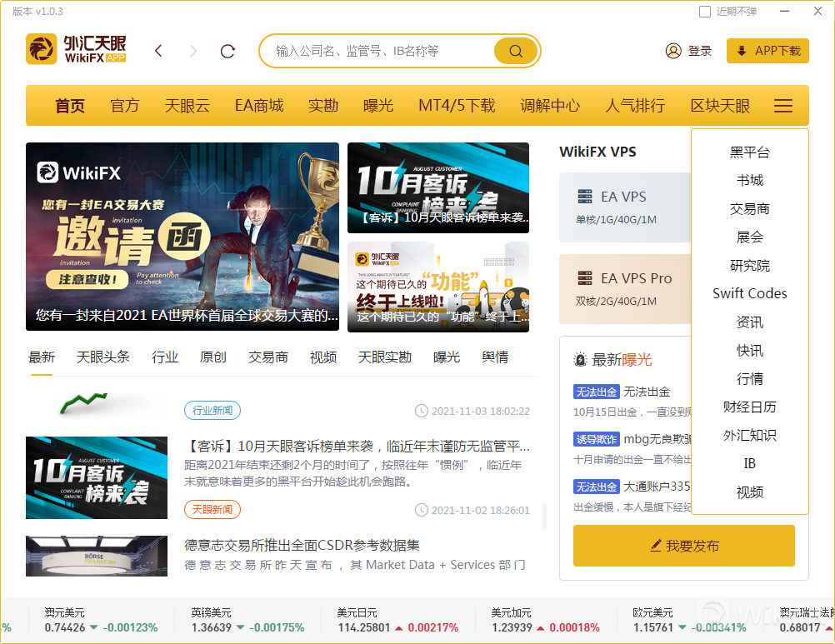Refresh the page with reload icon
Screen dimensions: 835x644
point(227,52)
